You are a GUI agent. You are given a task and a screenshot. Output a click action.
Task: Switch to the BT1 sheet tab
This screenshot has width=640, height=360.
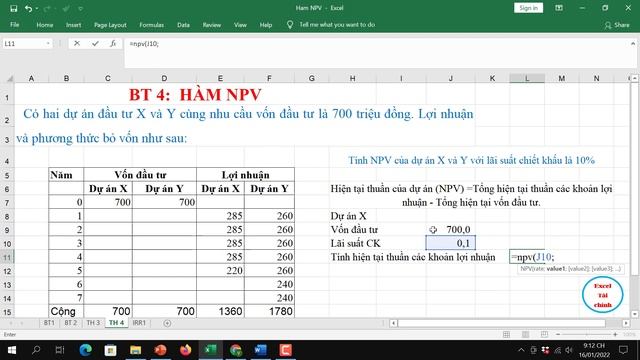[x=49, y=323]
